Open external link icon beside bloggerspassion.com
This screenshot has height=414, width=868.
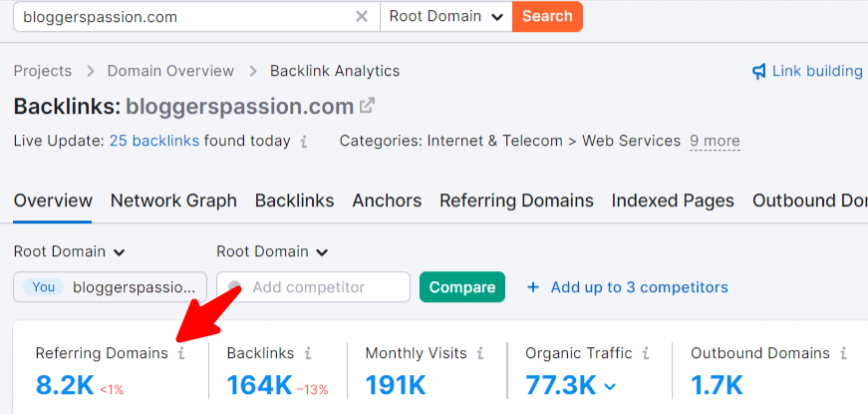tap(368, 106)
